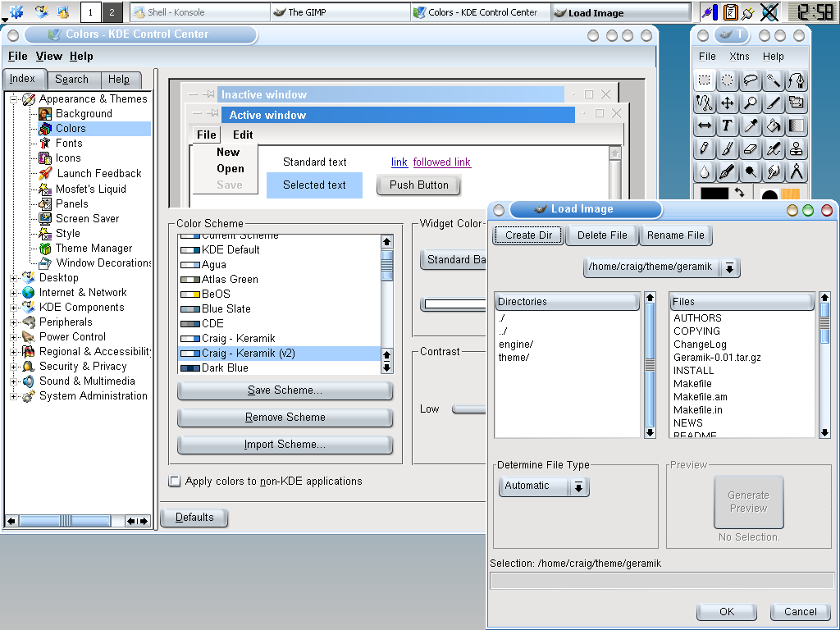Enable Apply colors to non-KDE applications
Viewport: 840px width, 630px height.
(175, 481)
